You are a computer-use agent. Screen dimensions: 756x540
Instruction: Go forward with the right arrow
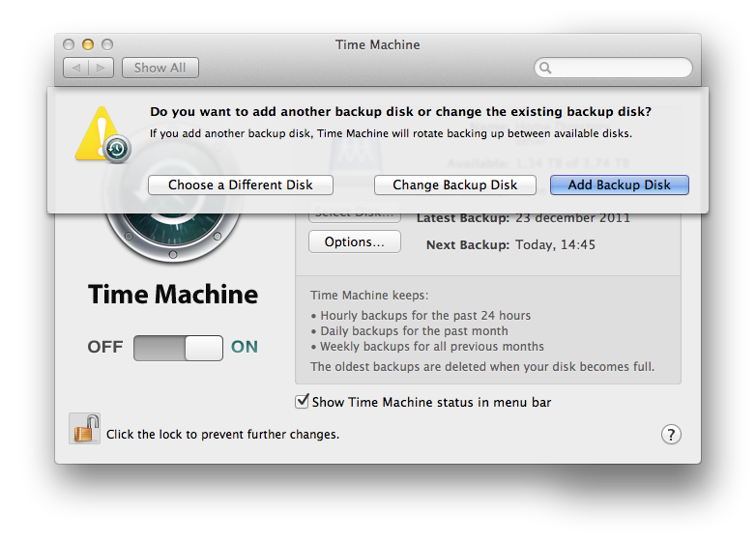pos(101,68)
